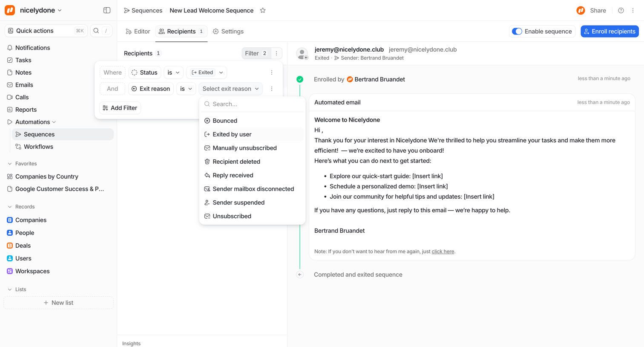644x347 pixels.
Task: Open the nicelydone workspace dropdown
Action: coord(41,10)
